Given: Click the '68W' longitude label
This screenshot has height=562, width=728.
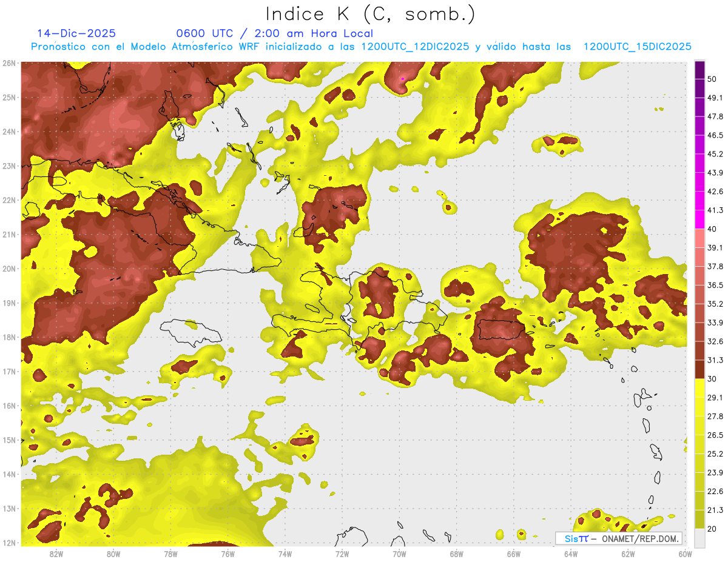Looking at the screenshot, I should [456, 554].
